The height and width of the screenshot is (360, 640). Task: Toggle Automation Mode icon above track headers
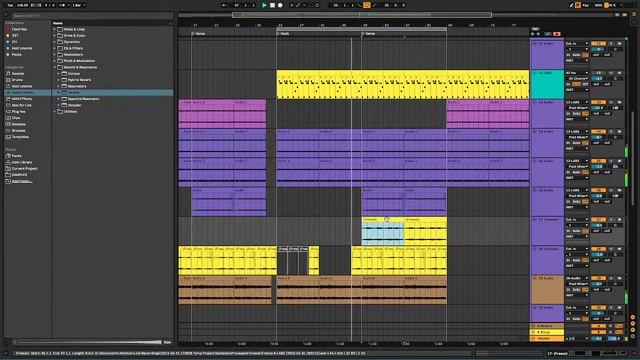pos(548,34)
